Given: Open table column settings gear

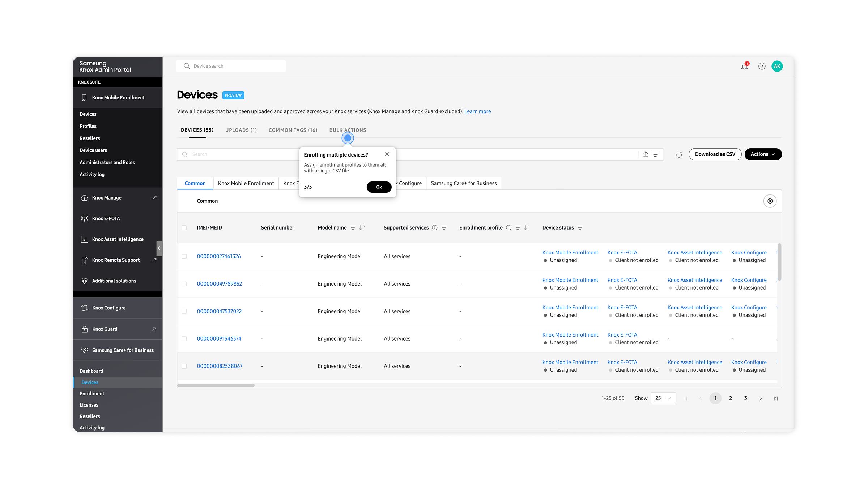Looking at the screenshot, I should (770, 201).
